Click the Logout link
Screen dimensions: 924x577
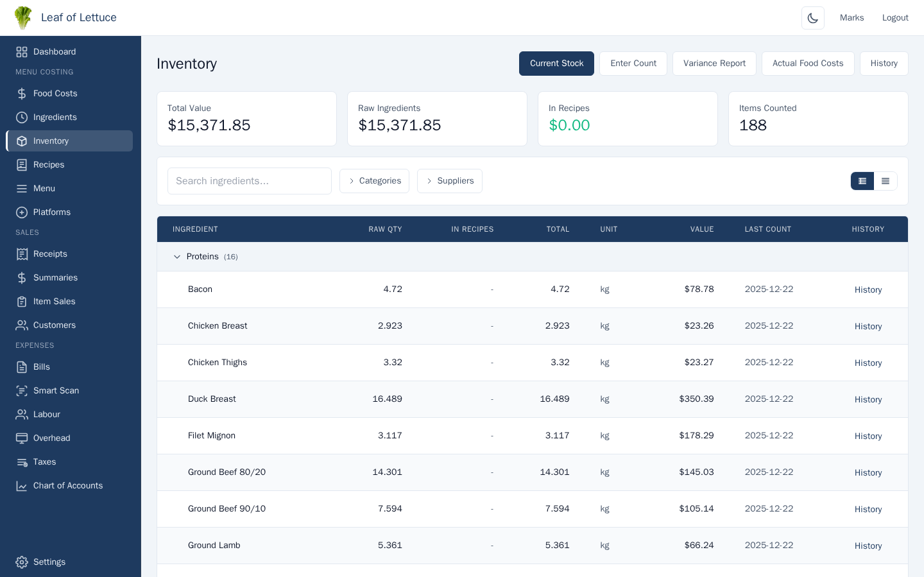(x=894, y=18)
